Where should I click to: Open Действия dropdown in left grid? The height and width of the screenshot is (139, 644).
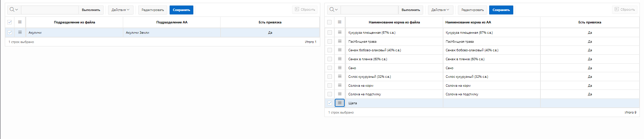pyautogui.click(x=120, y=10)
